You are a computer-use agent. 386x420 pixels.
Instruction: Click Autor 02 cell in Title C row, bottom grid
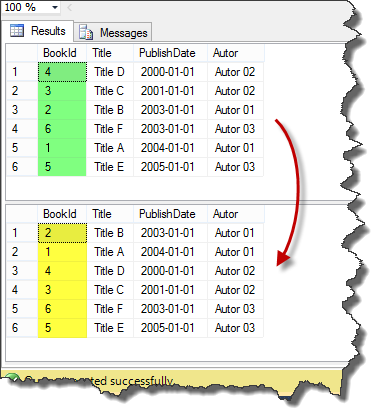pyautogui.click(x=235, y=290)
